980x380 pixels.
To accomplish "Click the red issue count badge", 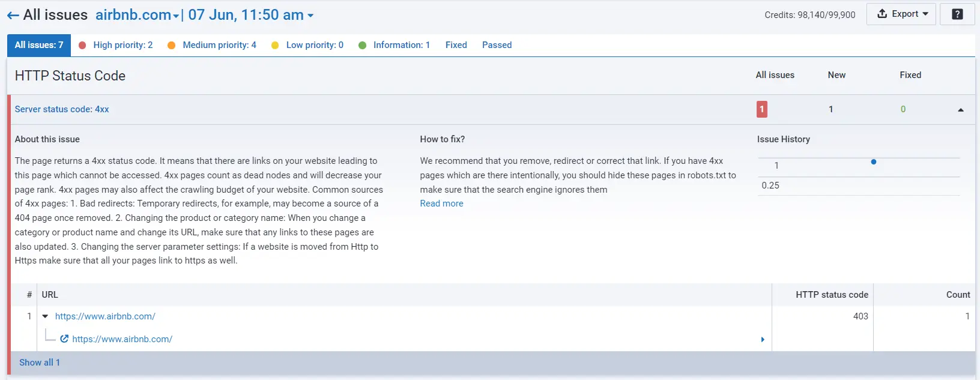I will 761,109.
